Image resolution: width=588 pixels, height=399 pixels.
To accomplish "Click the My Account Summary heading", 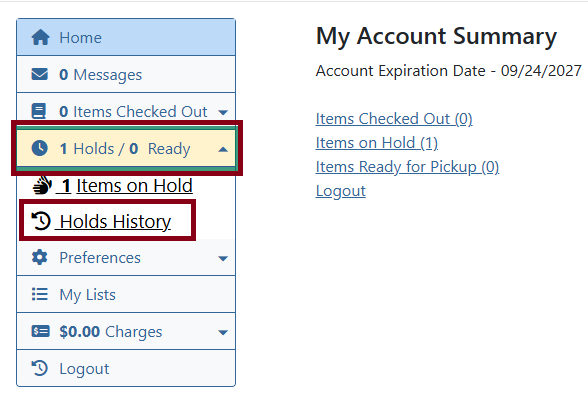I will pyautogui.click(x=436, y=37).
